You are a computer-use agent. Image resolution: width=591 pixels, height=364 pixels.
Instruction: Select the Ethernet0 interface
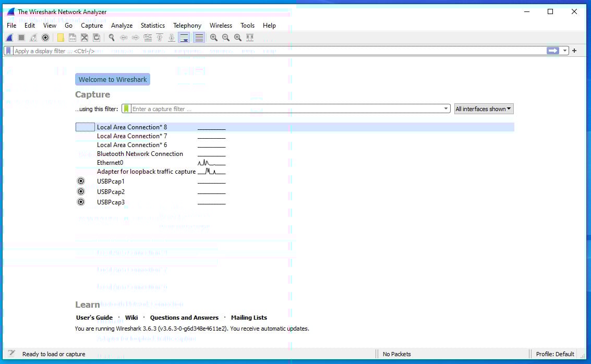(110, 163)
